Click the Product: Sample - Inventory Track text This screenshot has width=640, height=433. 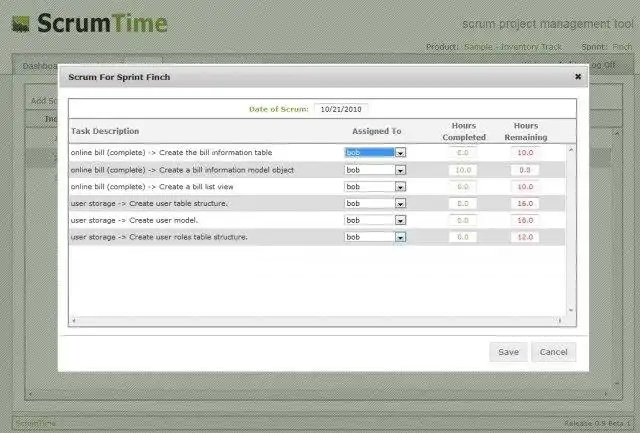click(493, 47)
